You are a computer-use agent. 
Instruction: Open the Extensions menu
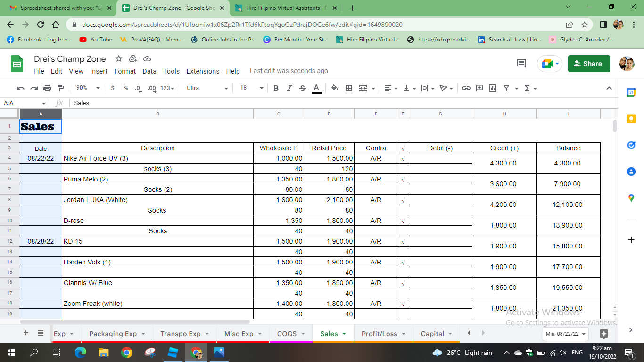tap(203, 71)
